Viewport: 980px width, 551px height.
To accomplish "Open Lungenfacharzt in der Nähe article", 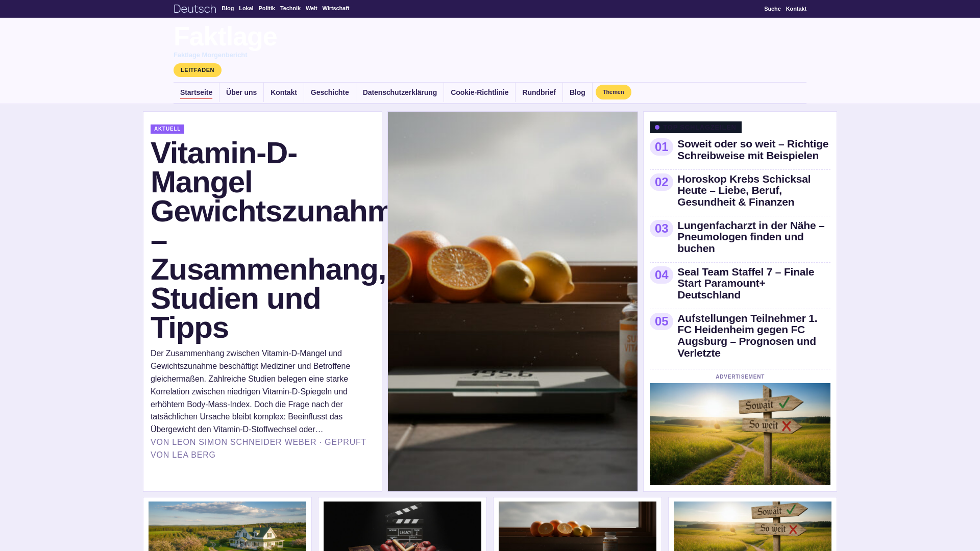I will pos(751,237).
